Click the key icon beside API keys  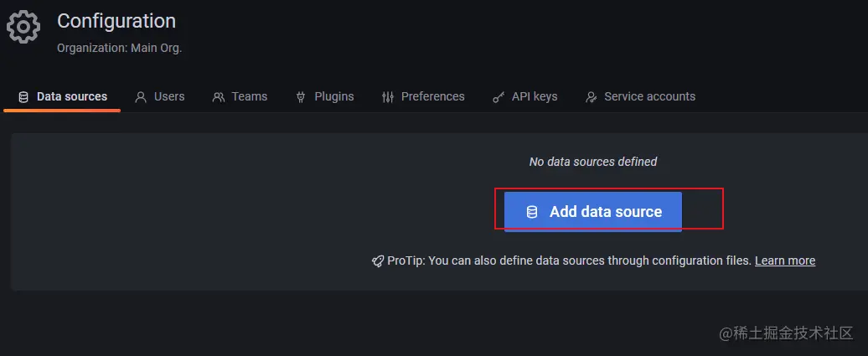tap(499, 97)
